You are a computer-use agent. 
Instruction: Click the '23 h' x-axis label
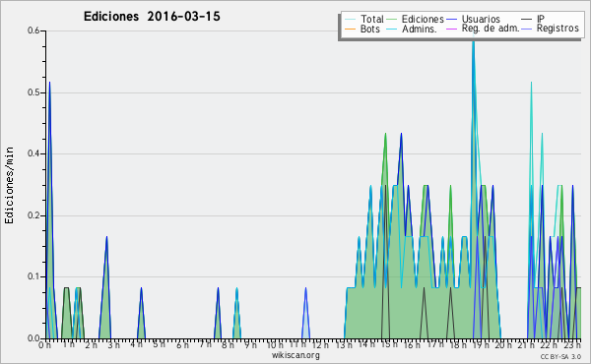pyautogui.click(x=573, y=344)
